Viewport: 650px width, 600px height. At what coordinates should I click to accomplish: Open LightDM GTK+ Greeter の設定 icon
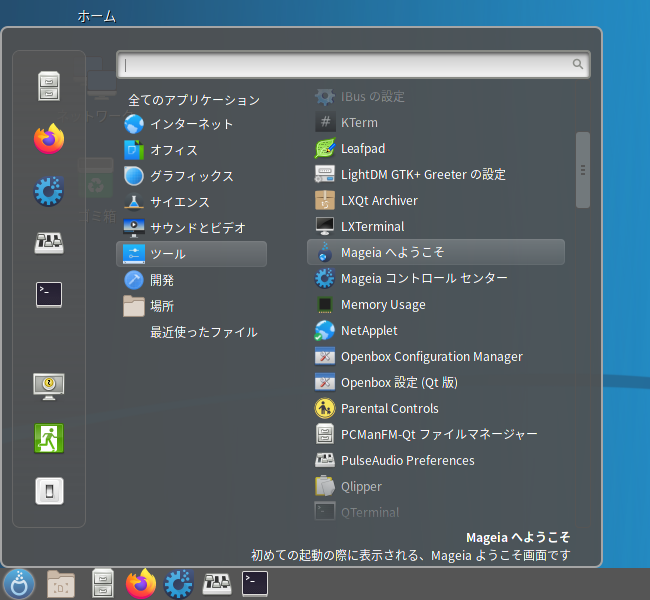[325, 174]
